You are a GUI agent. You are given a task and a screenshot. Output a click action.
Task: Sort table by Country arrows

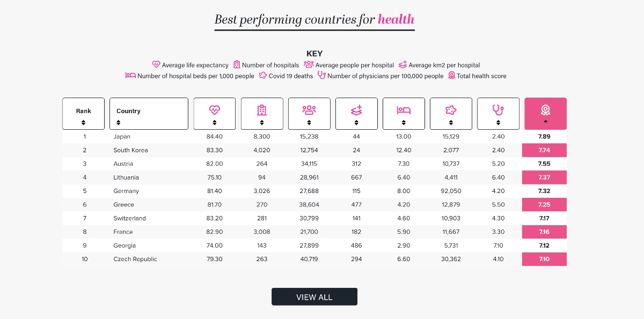(119, 123)
